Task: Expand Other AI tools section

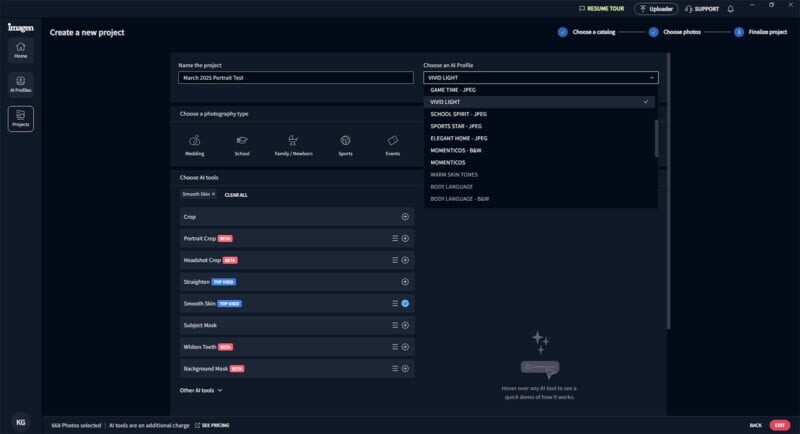Action: pos(201,390)
